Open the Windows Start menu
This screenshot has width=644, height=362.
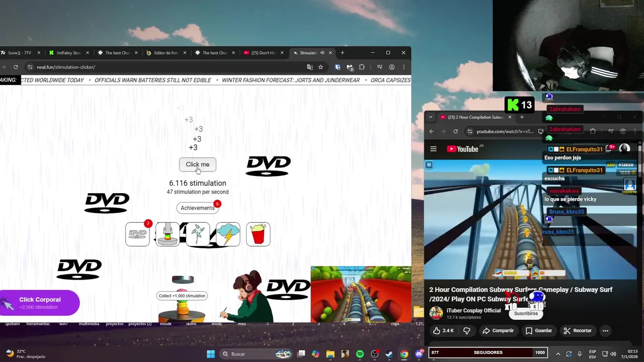[211, 354]
